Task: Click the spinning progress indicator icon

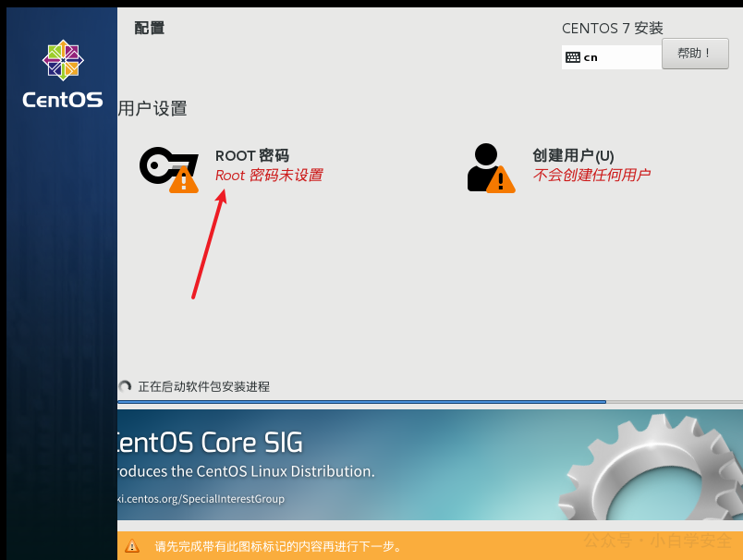Action: [125, 386]
